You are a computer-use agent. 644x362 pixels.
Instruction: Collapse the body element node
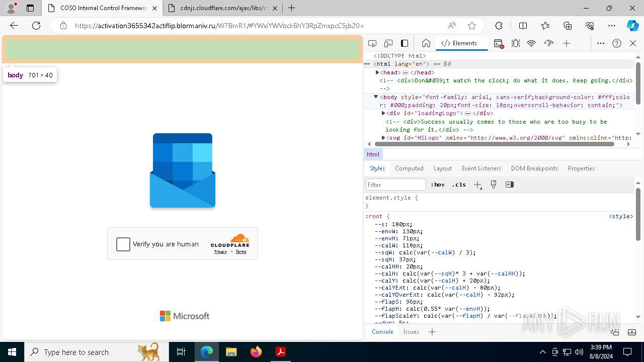[375, 97]
